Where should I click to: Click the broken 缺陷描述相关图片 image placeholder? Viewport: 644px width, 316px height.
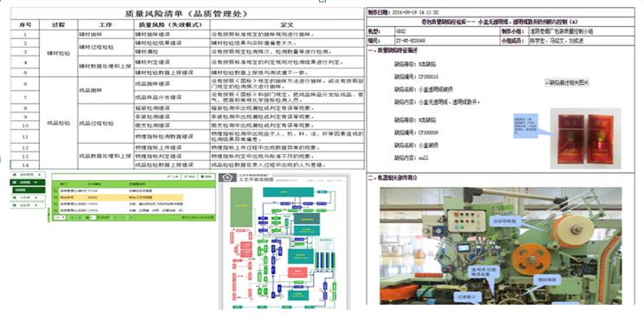coord(567,82)
